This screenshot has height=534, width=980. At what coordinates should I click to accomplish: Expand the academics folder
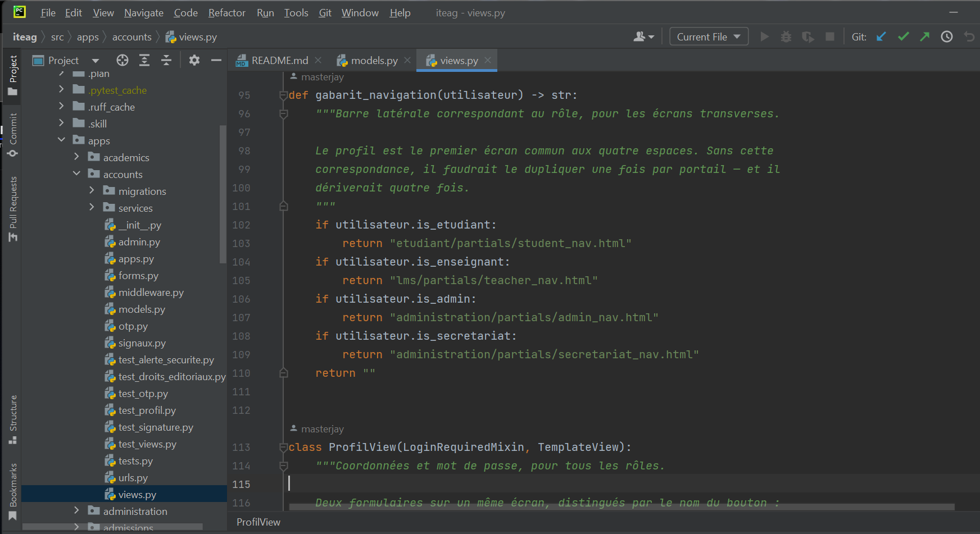tap(76, 157)
